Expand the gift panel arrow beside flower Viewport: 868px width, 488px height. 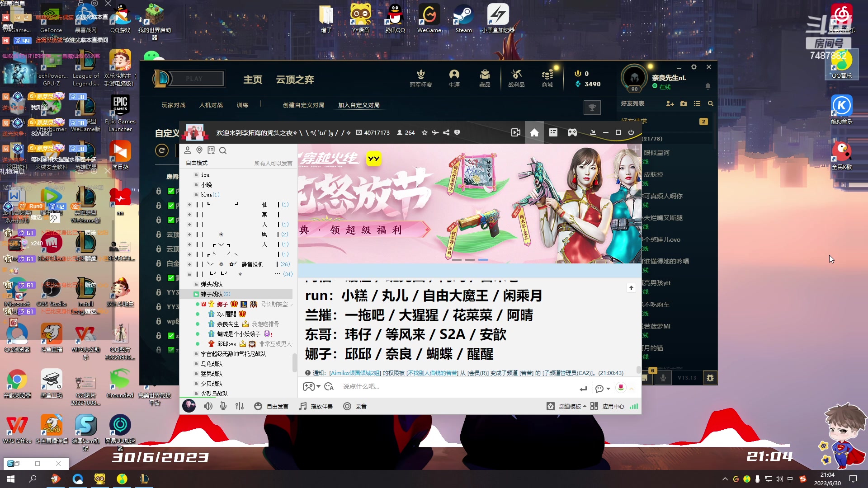[x=632, y=389]
